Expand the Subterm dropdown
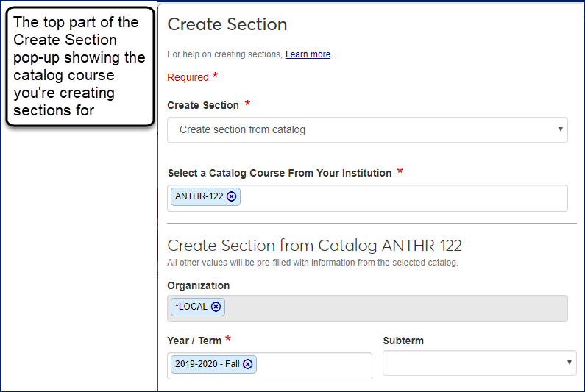Image resolution: width=585 pixels, height=392 pixels. point(479,363)
